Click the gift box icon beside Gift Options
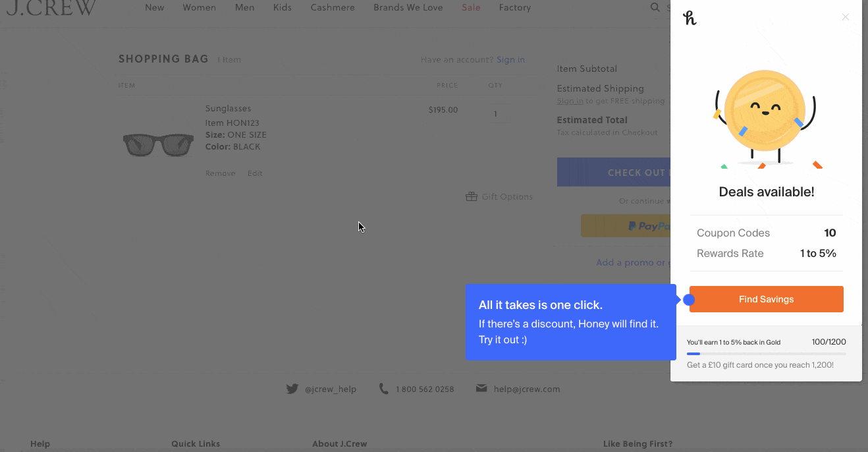Image resolution: width=868 pixels, height=452 pixels. point(472,196)
